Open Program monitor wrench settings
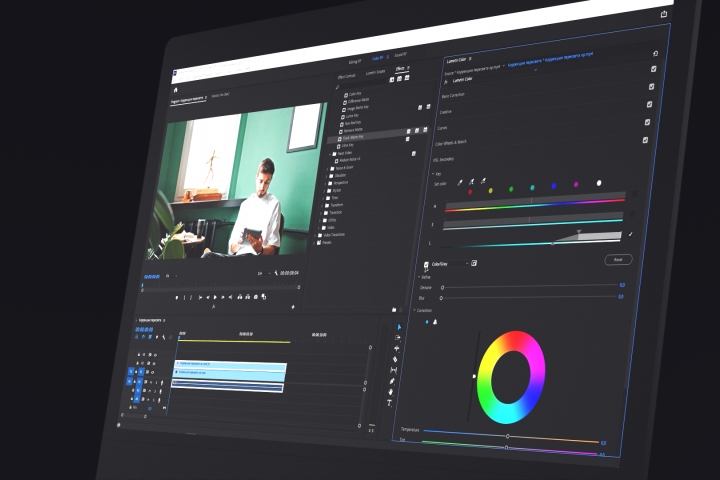This screenshot has width=720, height=480. [x=276, y=273]
